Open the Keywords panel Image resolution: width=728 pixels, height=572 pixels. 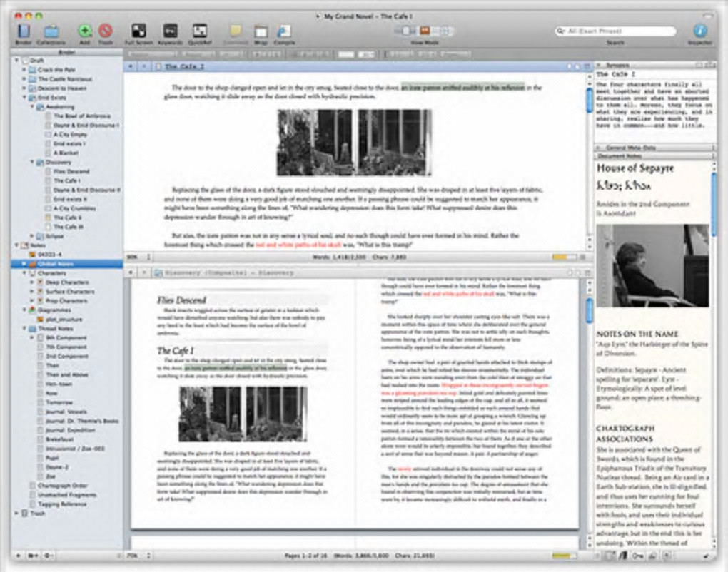pos(170,31)
